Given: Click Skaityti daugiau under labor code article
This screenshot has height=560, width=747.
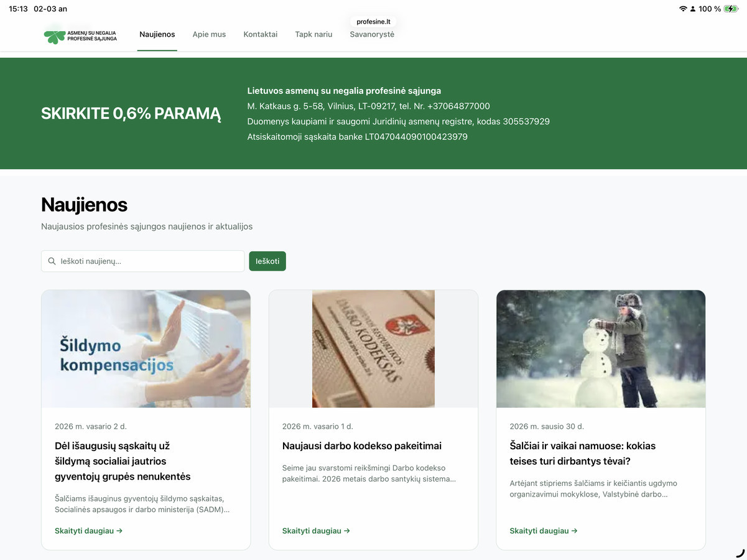Looking at the screenshot, I should pos(316,531).
